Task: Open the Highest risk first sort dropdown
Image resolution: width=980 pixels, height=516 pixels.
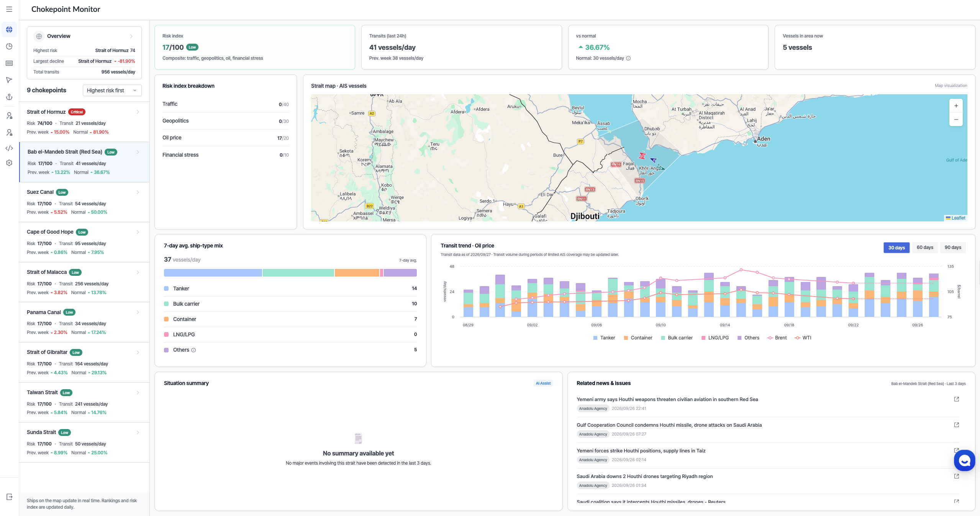Action: [x=112, y=90]
